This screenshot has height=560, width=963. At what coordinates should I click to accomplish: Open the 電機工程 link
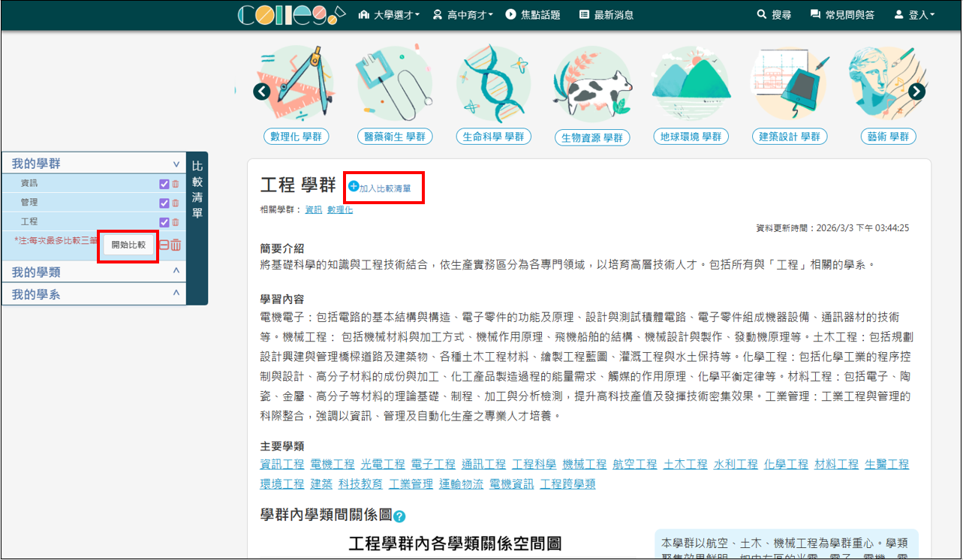pos(332,465)
